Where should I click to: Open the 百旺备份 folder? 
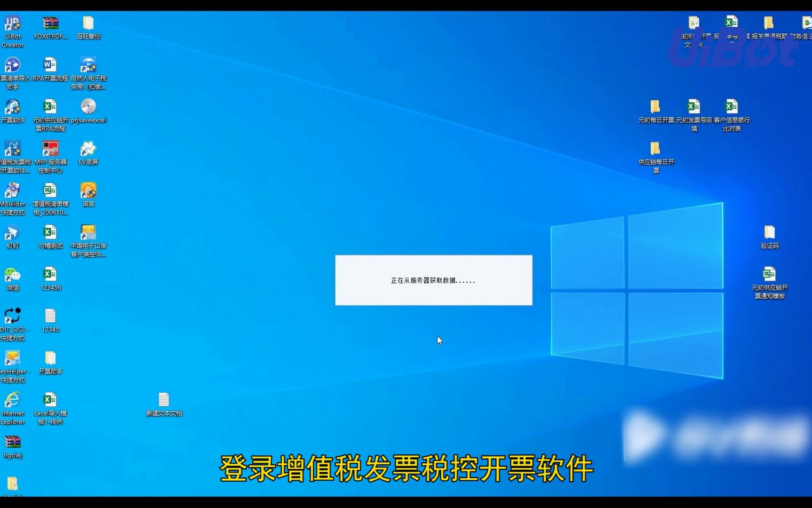pyautogui.click(x=87, y=22)
